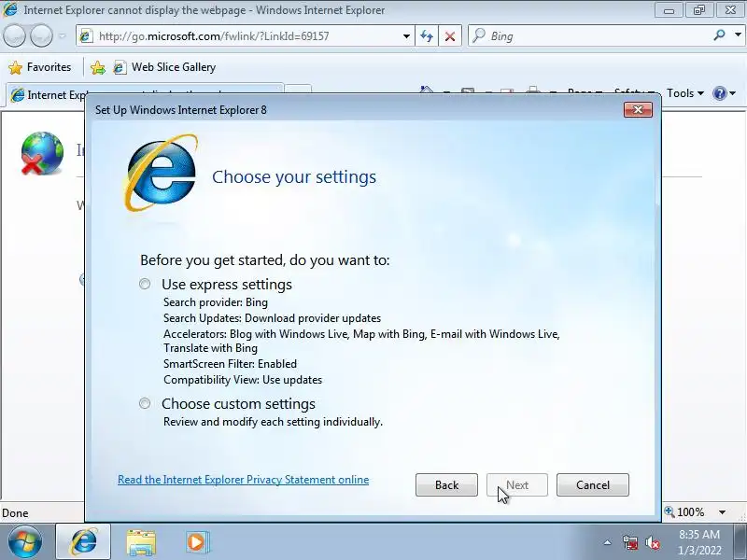Open Windows Explorer from the taskbar
The image size is (747, 560).
(x=141, y=542)
